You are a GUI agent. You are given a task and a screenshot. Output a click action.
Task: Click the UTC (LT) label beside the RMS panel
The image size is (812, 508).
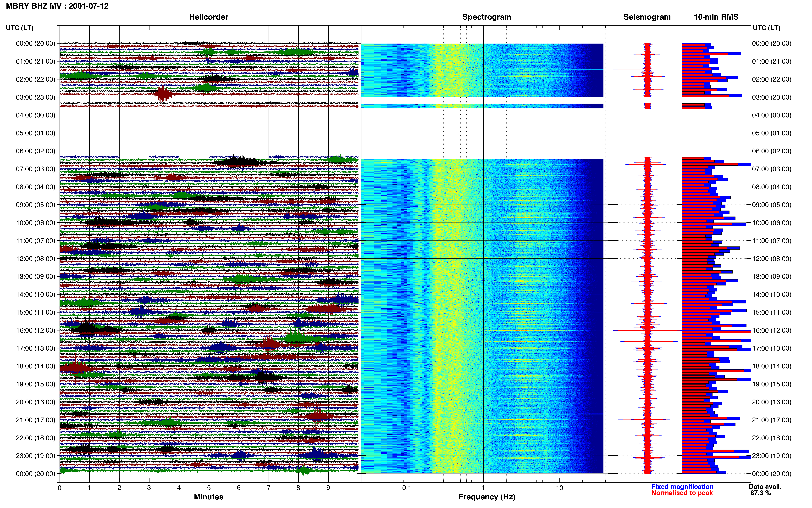click(x=766, y=28)
